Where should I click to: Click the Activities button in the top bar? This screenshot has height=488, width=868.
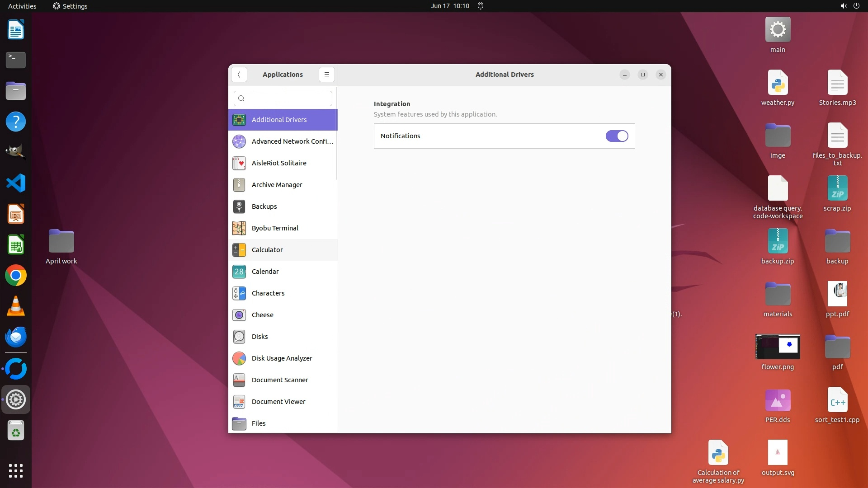coord(22,6)
